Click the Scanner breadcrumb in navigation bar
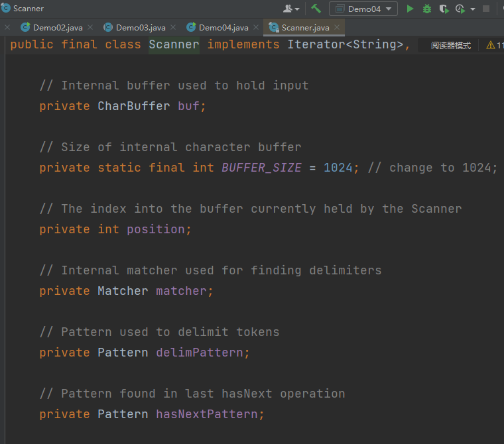504x444 pixels. pos(29,9)
